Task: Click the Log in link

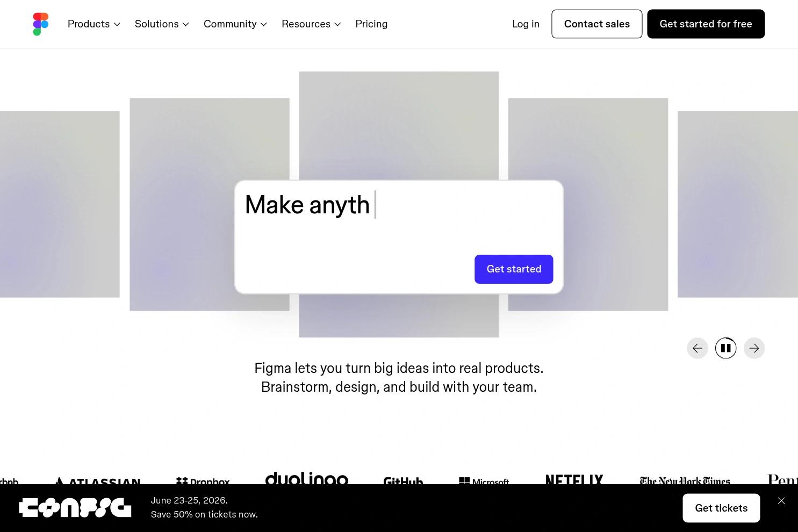Action: (x=526, y=24)
